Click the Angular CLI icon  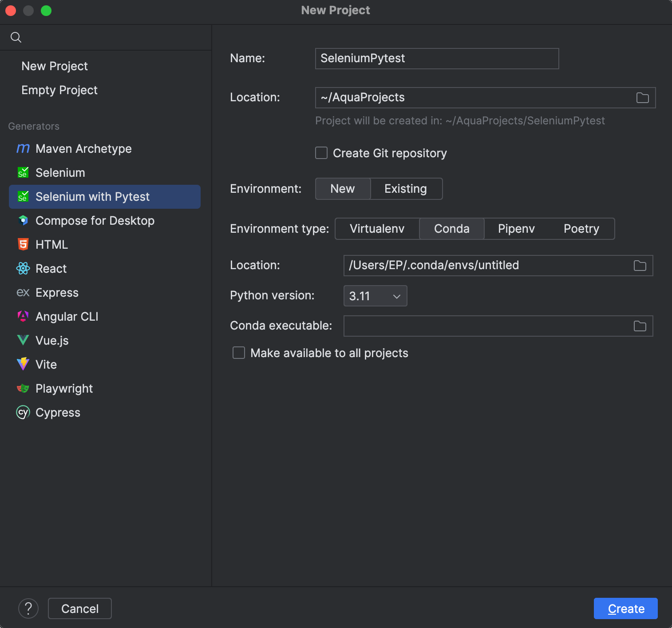[23, 316]
